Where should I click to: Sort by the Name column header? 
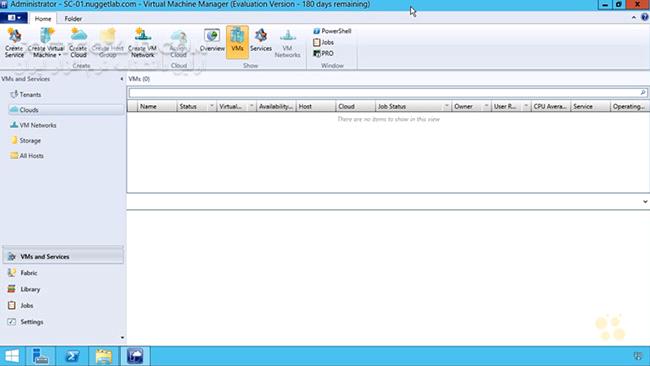(157, 107)
